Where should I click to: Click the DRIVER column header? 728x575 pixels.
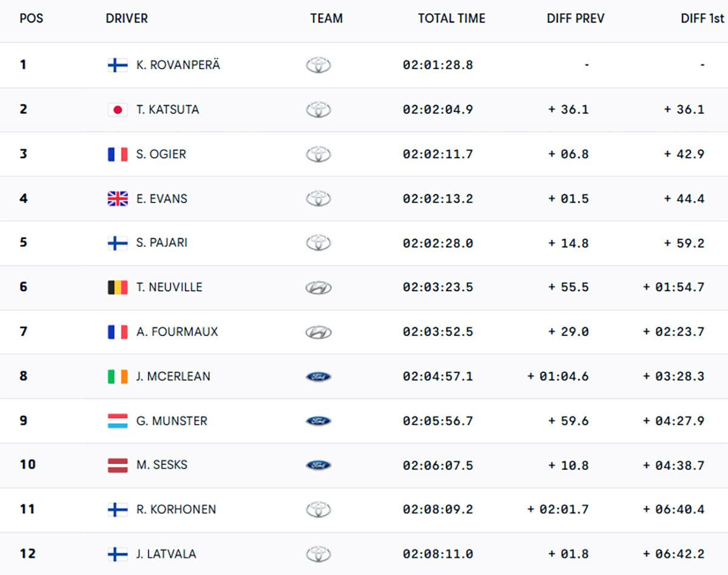click(127, 18)
